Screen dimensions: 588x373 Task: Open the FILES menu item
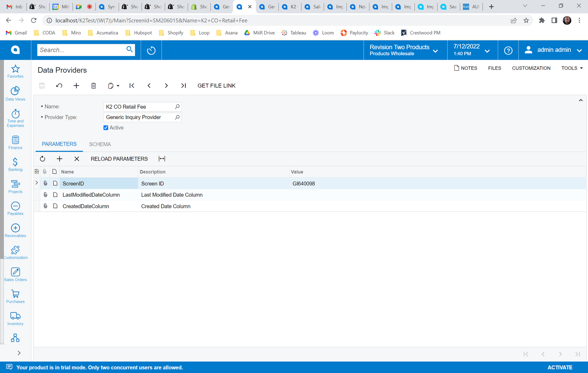coord(494,68)
